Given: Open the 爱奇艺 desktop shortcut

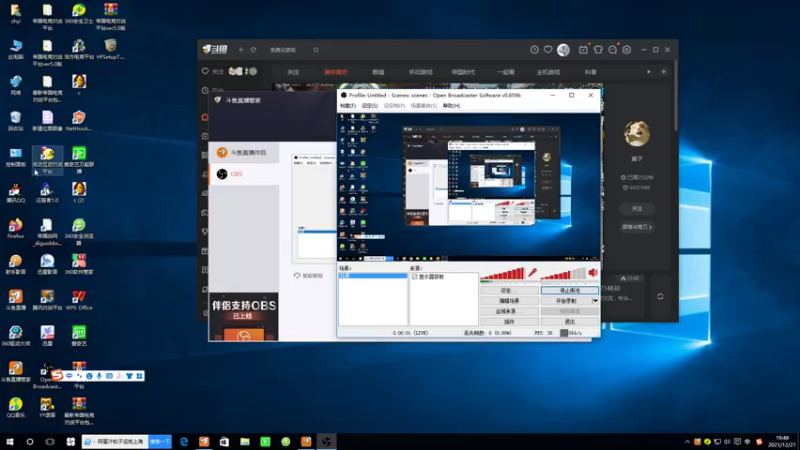Looking at the screenshot, I should tap(79, 335).
